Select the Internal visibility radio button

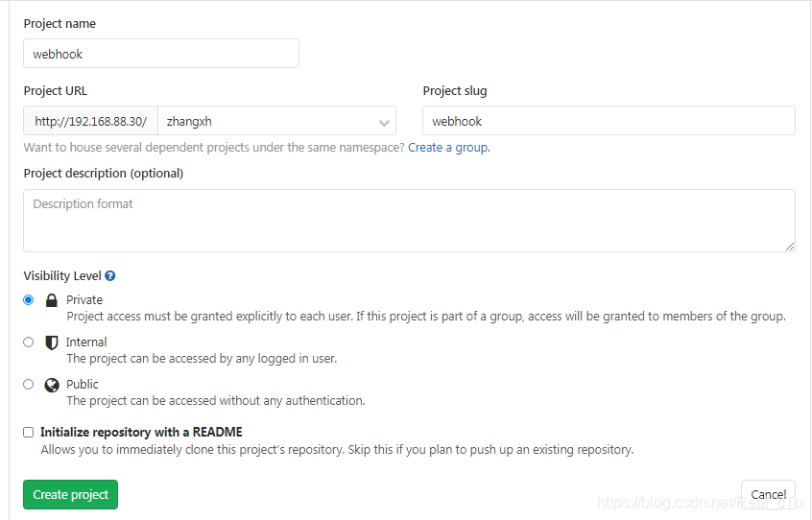29,342
